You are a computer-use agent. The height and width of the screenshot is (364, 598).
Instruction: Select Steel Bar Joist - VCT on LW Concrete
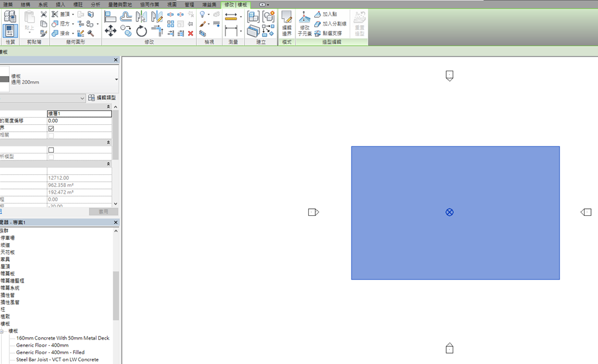57,360
